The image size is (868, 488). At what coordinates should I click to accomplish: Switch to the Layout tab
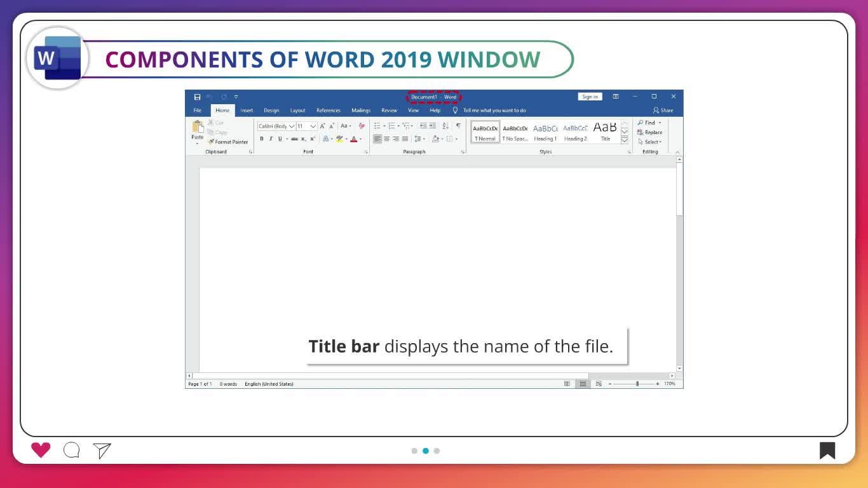click(297, 111)
